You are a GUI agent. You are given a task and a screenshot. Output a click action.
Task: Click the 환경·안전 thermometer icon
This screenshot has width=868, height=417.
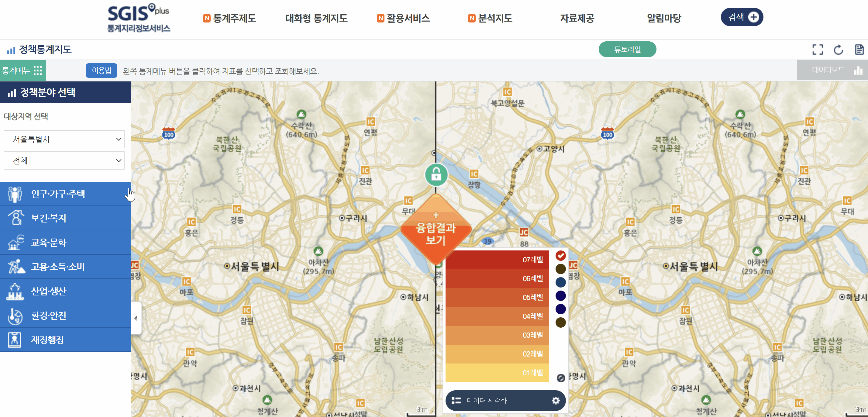[x=15, y=316]
